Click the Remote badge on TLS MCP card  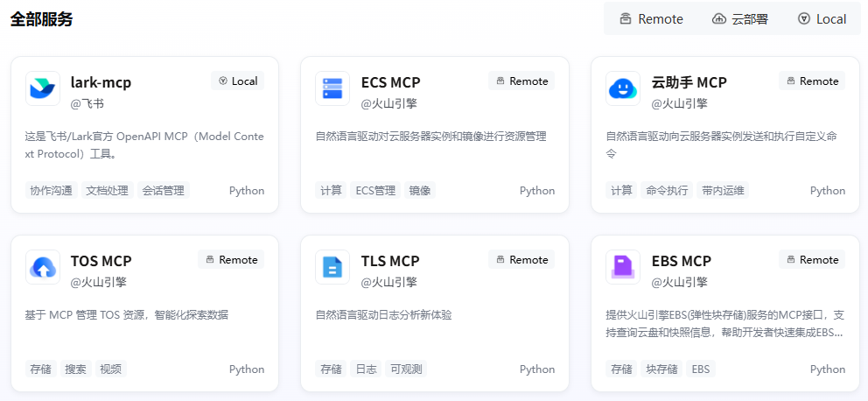coord(521,260)
